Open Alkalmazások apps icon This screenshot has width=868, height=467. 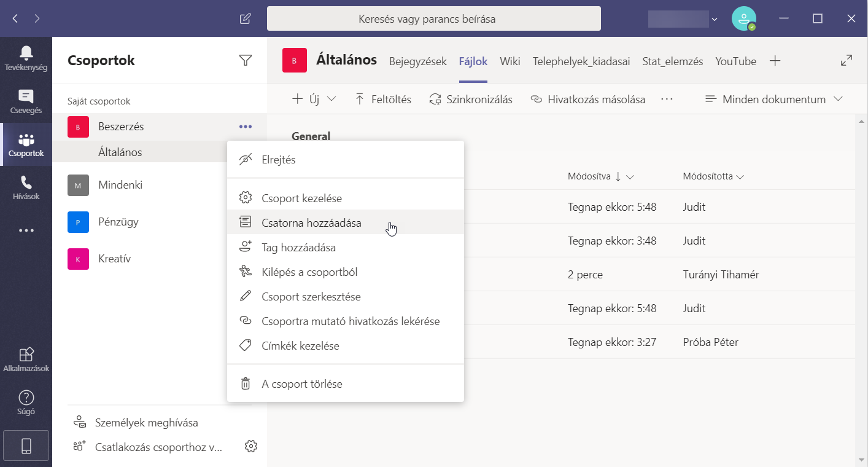[x=26, y=359]
